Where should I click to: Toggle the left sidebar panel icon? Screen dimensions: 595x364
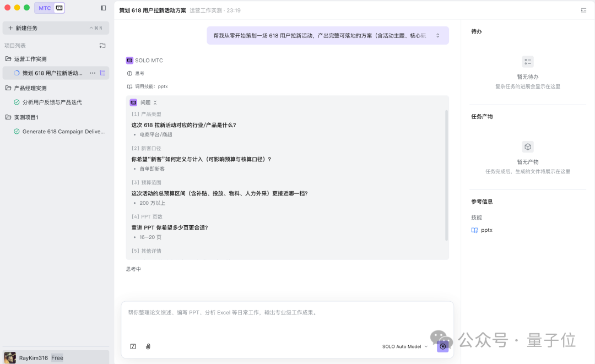point(103,8)
